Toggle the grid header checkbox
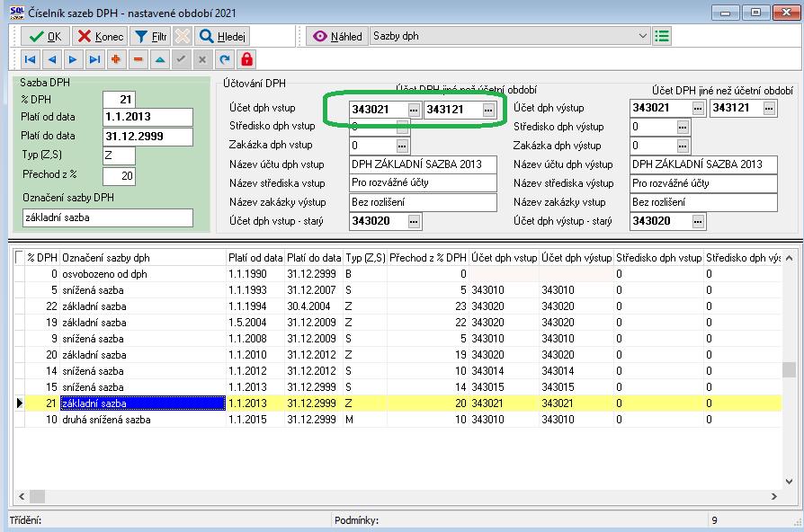 point(19,257)
